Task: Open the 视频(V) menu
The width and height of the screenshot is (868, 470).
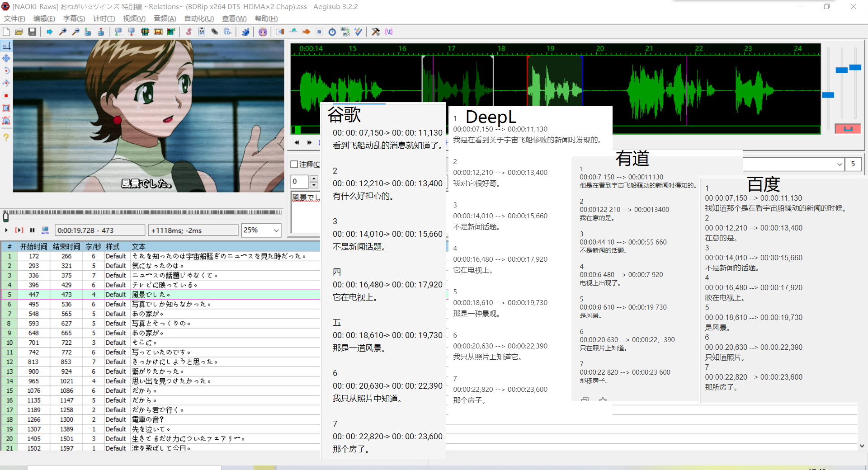Action: click(134, 19)
